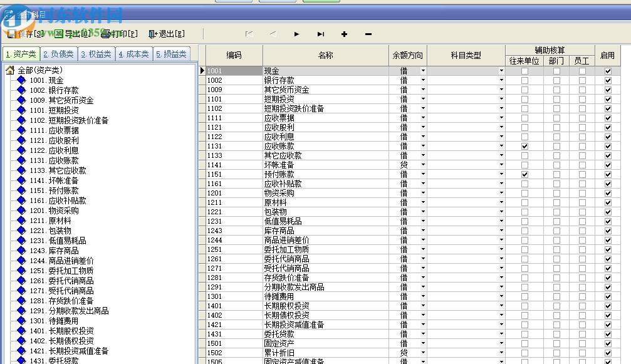Click name cell 应收补贴款 in table
Screen dimensions: 631x364
326,184
